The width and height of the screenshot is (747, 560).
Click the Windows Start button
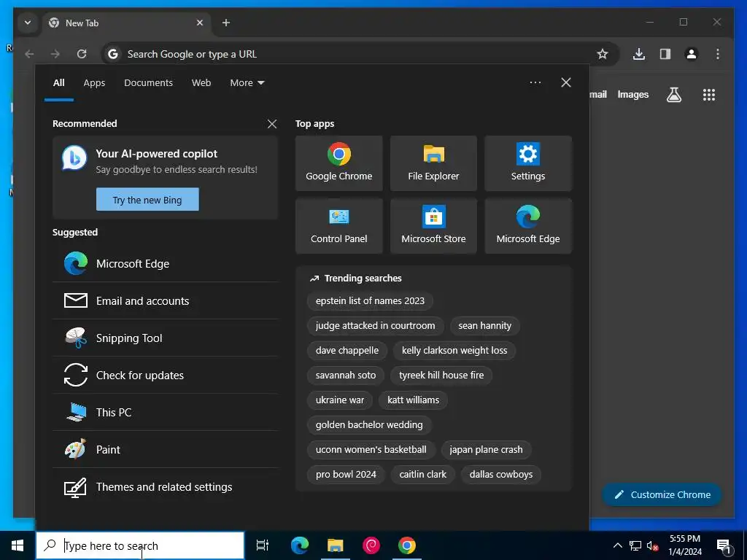[18, 545]
